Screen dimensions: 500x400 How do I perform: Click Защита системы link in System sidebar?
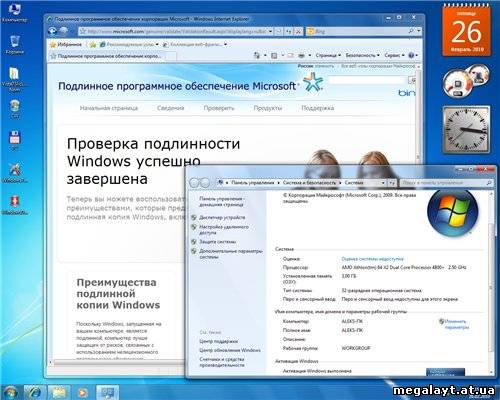click(217, 242)
